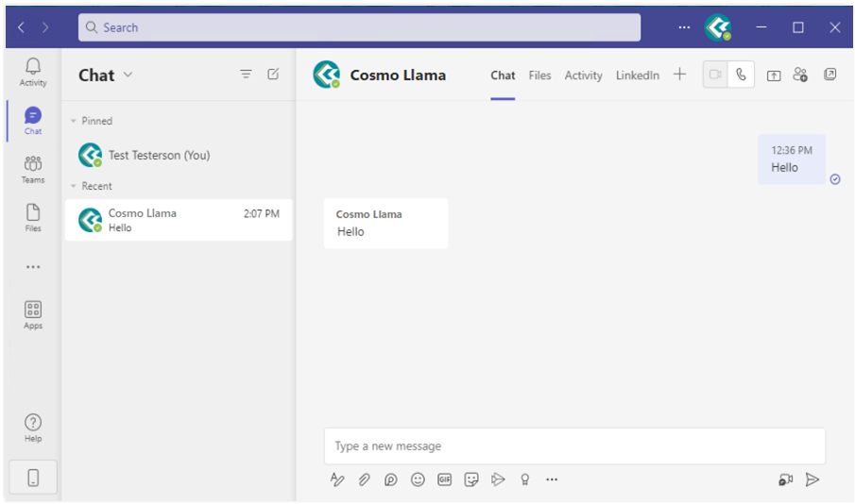Viewport: 855px width, 504px height.
Task: Start a video call
Action: [715, 75]
